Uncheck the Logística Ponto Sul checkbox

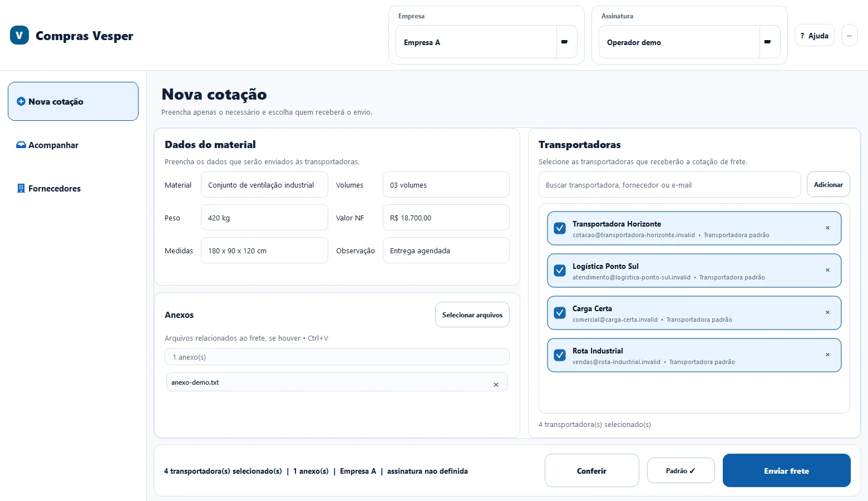[x=560, y=271]
